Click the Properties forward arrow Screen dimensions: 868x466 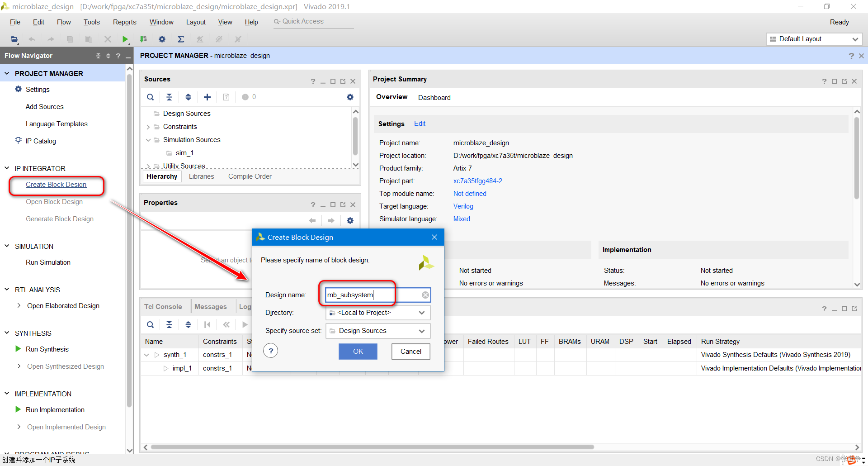pyautogui.click(x=331, y=220)
